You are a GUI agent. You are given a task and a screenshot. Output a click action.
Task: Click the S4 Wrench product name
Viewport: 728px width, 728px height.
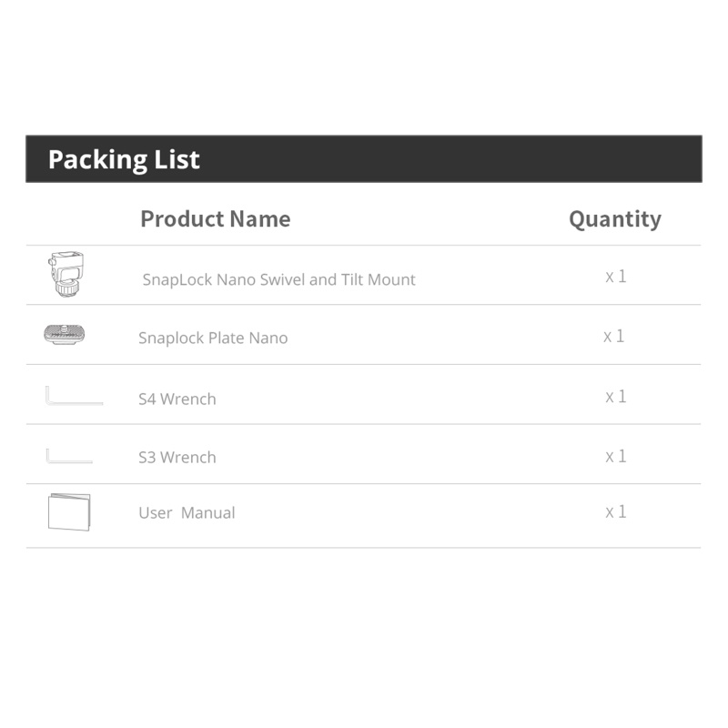pyautogui.click(x=177, y=399)
